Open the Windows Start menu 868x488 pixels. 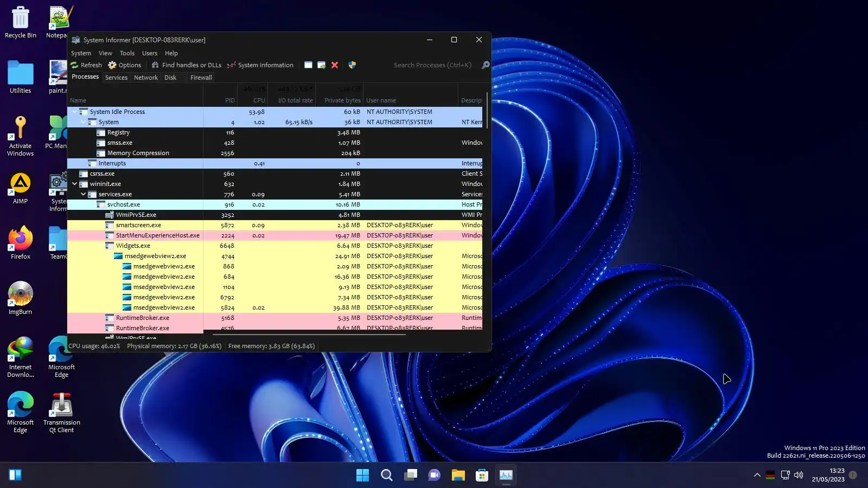[362, 476]
